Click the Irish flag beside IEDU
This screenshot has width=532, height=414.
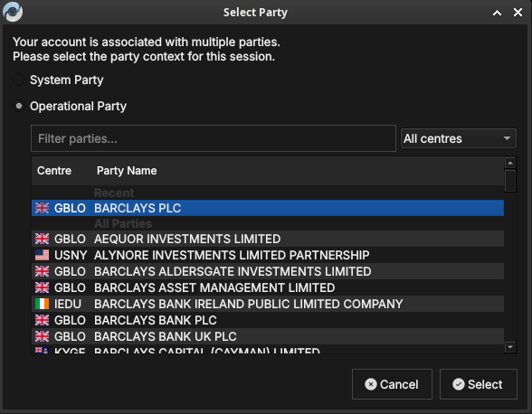(x=42, y=304)
